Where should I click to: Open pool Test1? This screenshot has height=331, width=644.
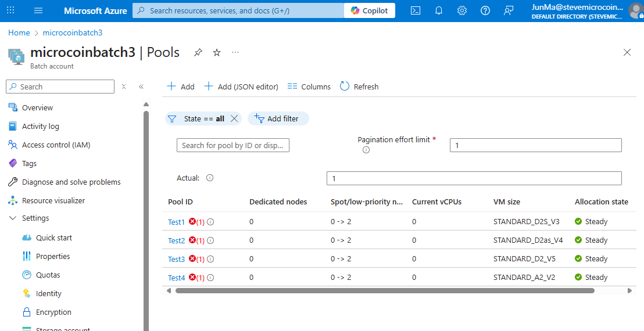[x=176, y=222]
